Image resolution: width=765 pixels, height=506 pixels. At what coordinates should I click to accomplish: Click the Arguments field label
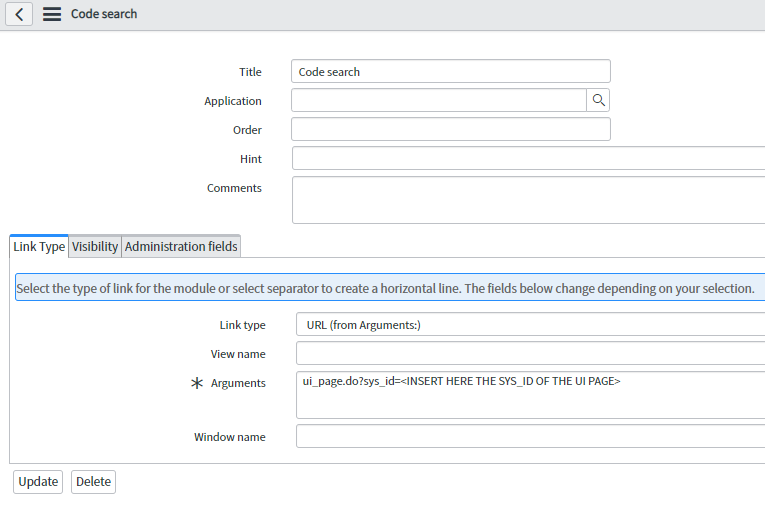[238, 383]
